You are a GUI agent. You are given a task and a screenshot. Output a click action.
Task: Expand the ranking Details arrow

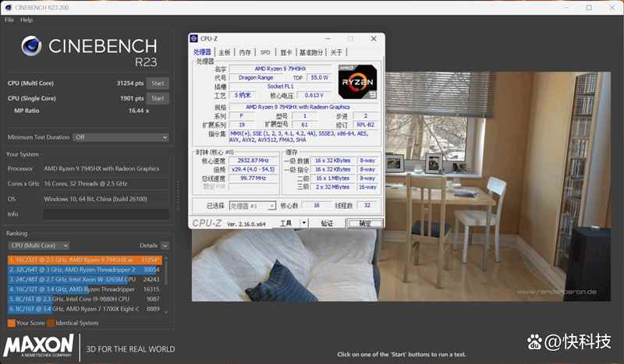165,246
